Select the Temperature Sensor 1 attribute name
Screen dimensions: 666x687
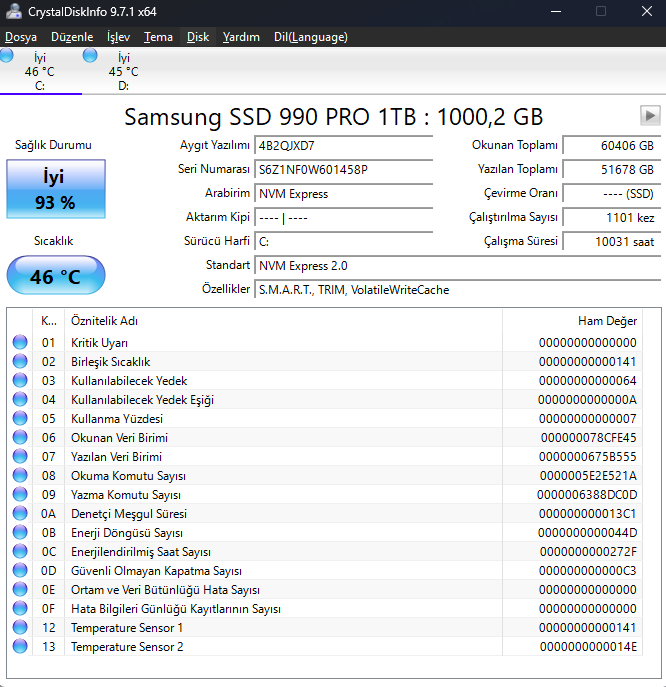point(127,628)
